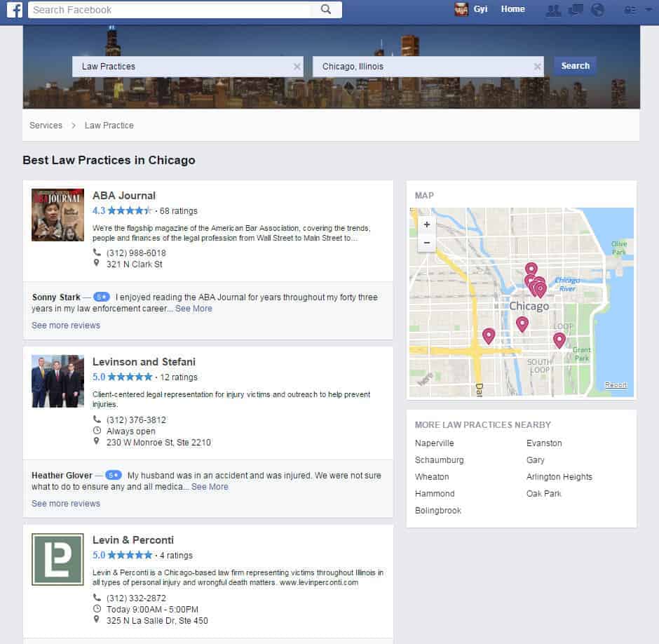Select Schaumburg in nearby law practices
Image resolution: width=659 pixels, height=644 pixels.
coord(439,459)
